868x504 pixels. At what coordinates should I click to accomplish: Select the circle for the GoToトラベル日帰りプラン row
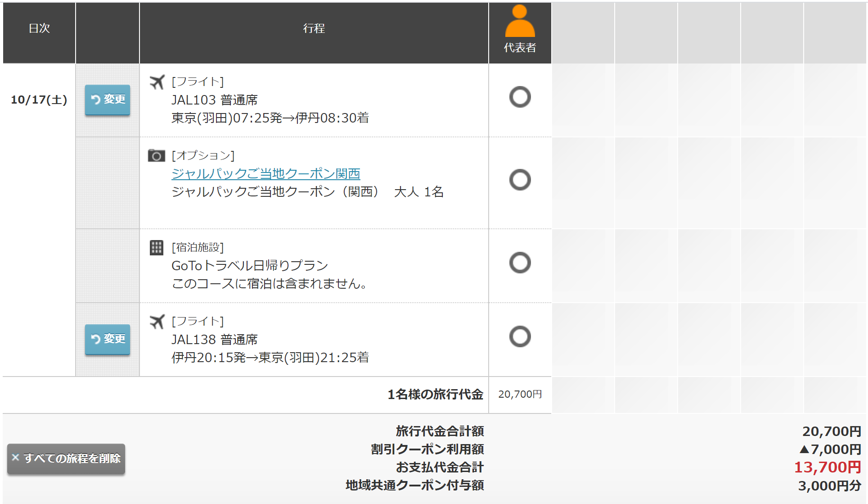520,263
